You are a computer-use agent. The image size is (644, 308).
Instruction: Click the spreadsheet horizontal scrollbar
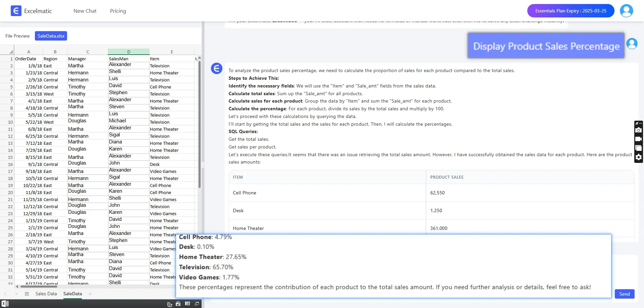[x=84, y=287]
